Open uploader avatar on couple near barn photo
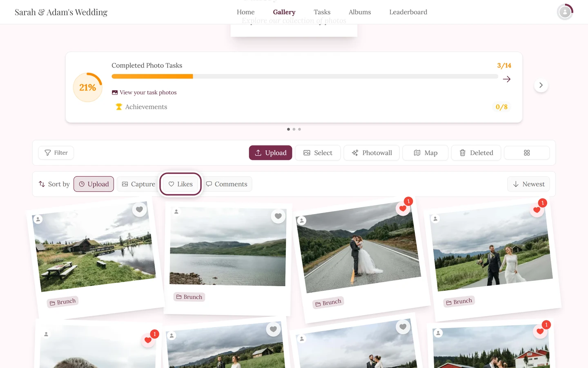Viewport: 588px width, 368px height. [x=172, y=336]
